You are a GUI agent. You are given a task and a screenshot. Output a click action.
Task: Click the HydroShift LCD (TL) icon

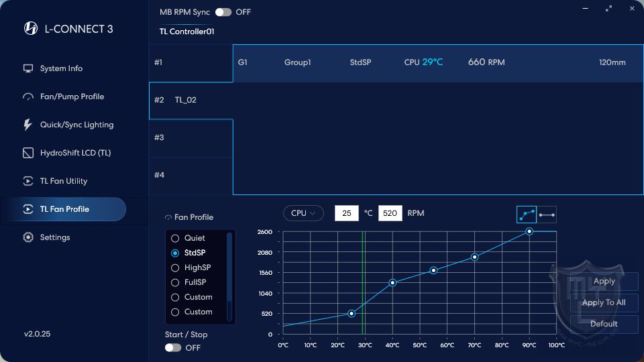click(28, 153)
